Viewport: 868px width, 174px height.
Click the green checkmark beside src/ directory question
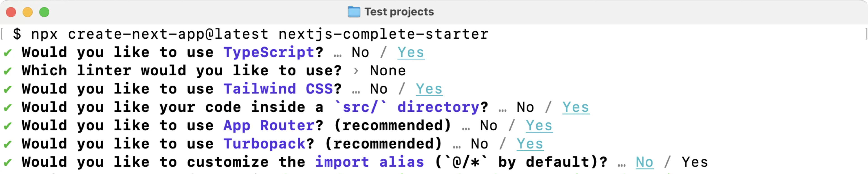[x=7, y=108]
